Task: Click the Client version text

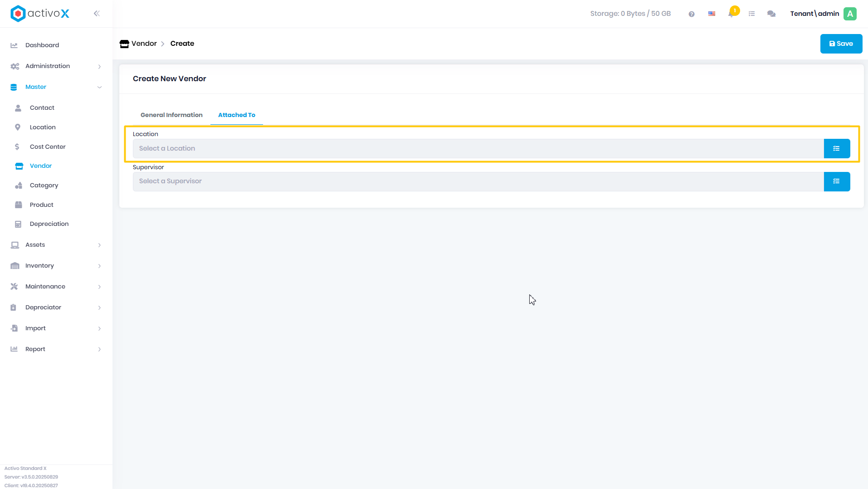Action: [31, 486]
